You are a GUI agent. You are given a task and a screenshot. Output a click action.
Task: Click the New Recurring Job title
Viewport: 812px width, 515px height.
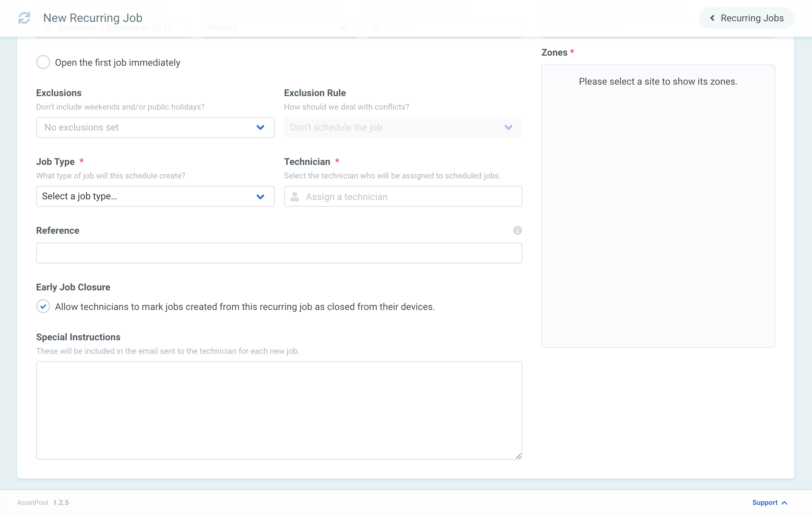click(x=93, y=18)
